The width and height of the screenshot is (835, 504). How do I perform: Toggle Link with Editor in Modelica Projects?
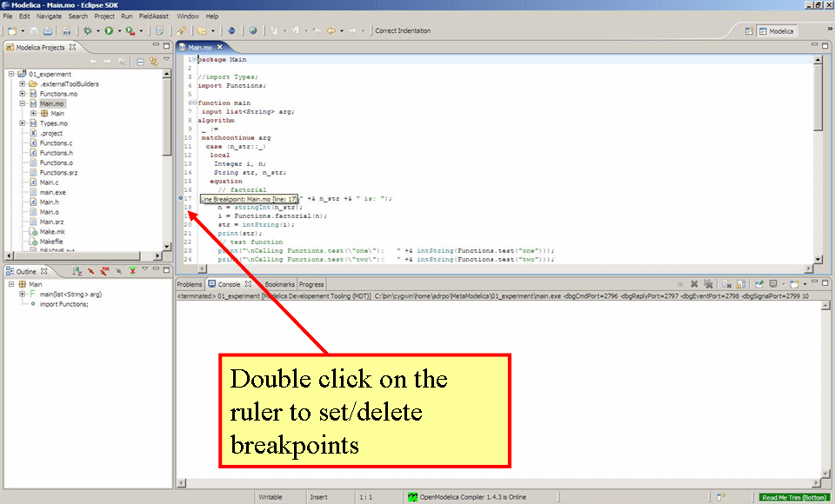tap(153, 61)
